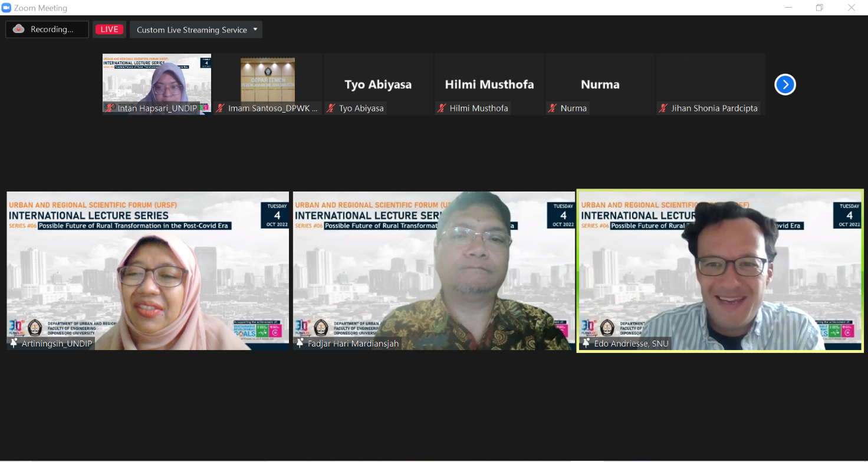Image resolution: width=868 pixels, height=462 pixels.
Task: Maximize the Zoom Meeting window
Action: pos(819,8)
